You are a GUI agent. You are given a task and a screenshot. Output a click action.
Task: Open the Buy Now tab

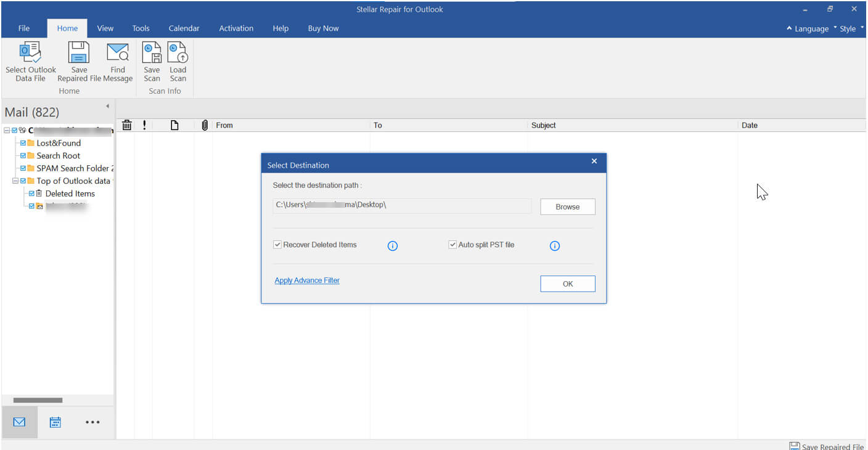pyautogui.click(x=323, y=28)
